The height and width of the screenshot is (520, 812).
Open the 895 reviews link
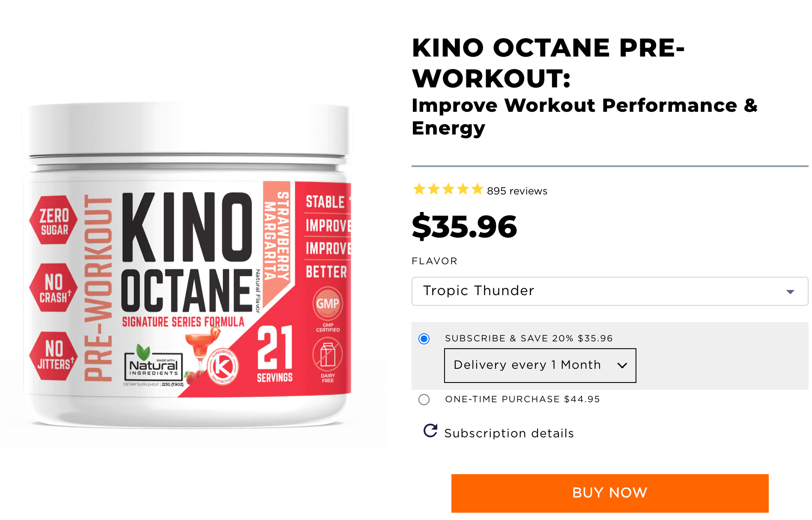click(x=517, y=191)
